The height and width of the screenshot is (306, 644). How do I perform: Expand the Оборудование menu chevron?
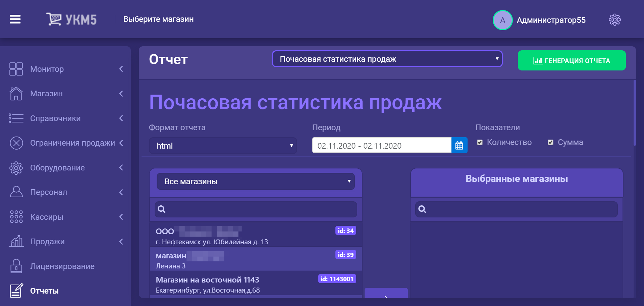pos(121,167)
